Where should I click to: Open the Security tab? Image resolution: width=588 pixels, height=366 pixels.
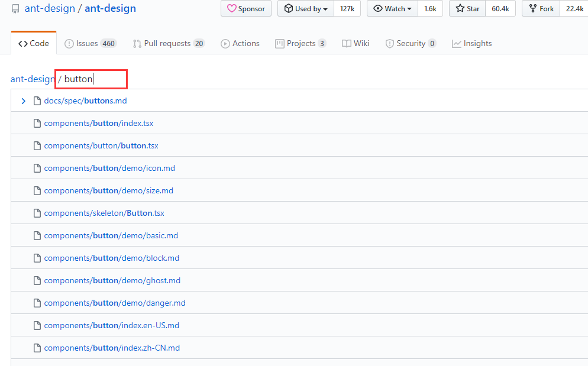(411, 44)
